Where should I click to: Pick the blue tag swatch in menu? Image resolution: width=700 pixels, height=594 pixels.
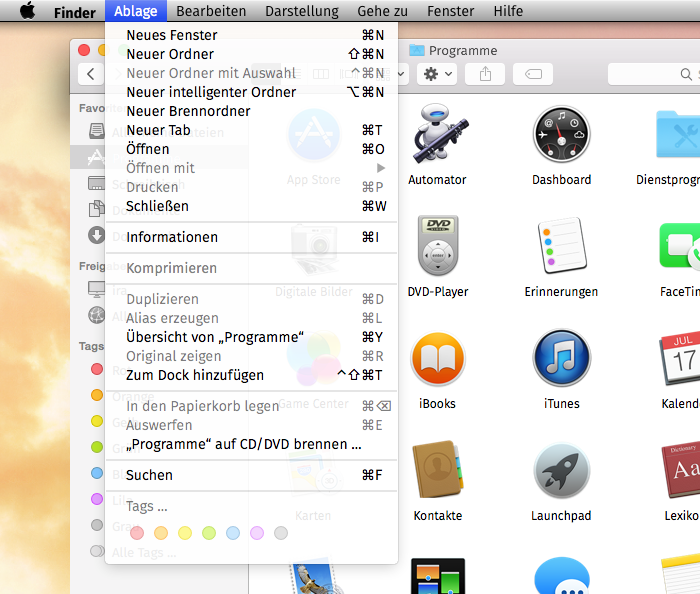point(233,532)
